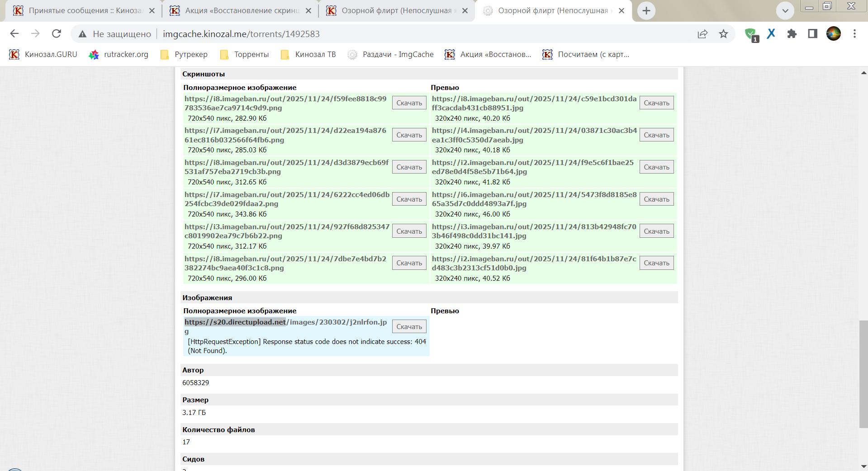This screenshot has width=868, height=471.
Task: Bookmark this page with star icon
Action: (724, 34)
